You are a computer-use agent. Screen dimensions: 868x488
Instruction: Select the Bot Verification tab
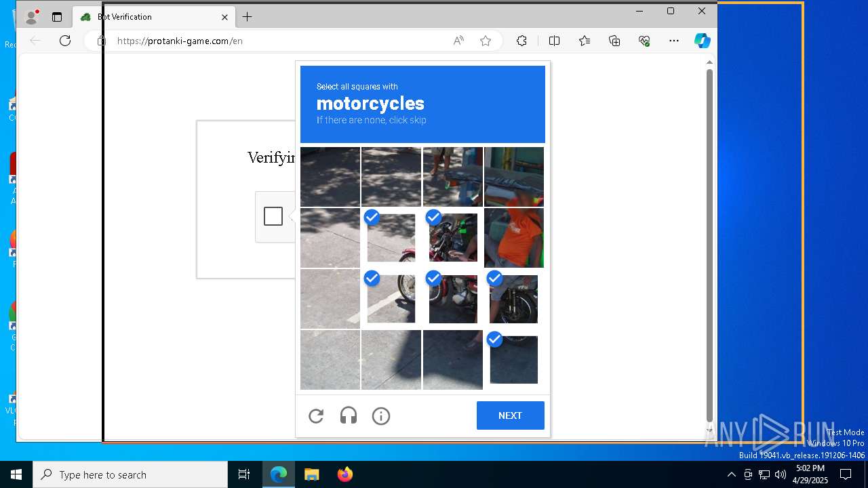tap(154, 17)
